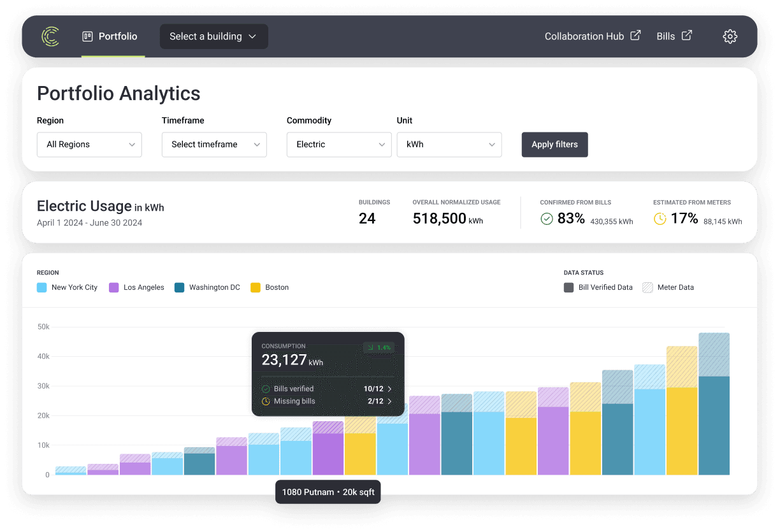Open Bills verified 10/12 tooltip row

click(x=328, y=389)
